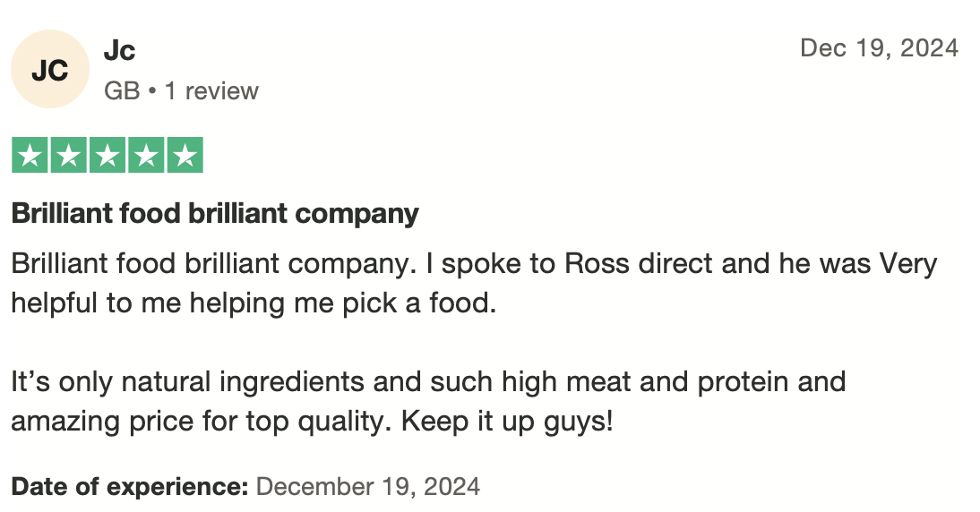Click the GB country label
The height and width of the screenshot is (512, 980).
(122, 91)
